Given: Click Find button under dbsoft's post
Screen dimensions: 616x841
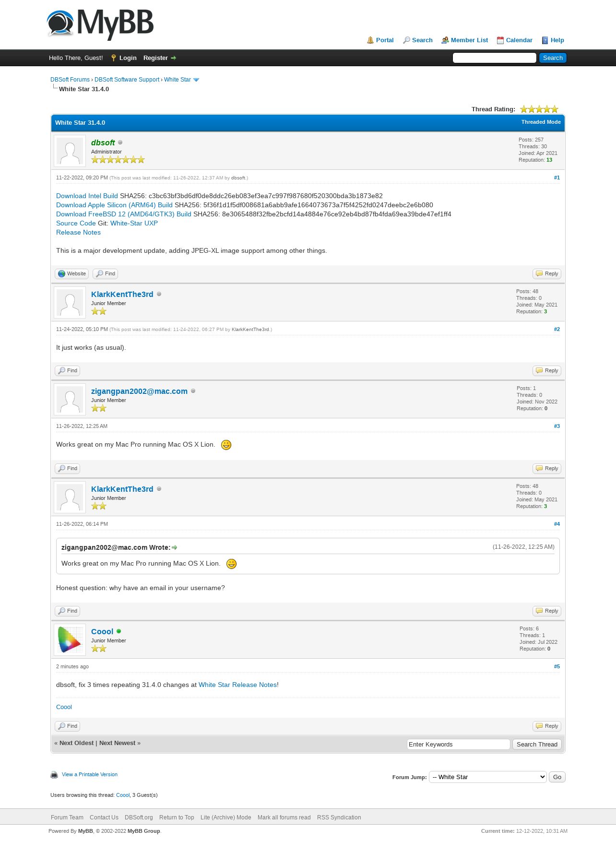Looking at the screenshot, I should tap(106, 274).
